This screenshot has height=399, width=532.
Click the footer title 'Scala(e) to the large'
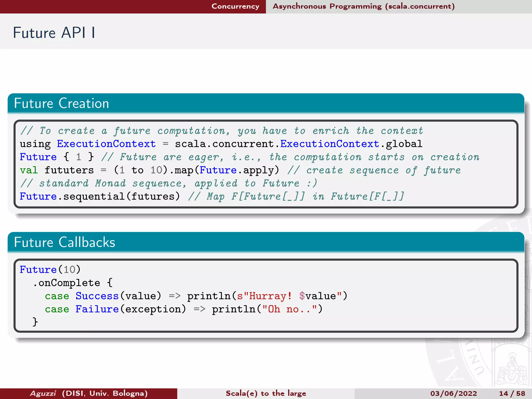click(x=266, y=393)
